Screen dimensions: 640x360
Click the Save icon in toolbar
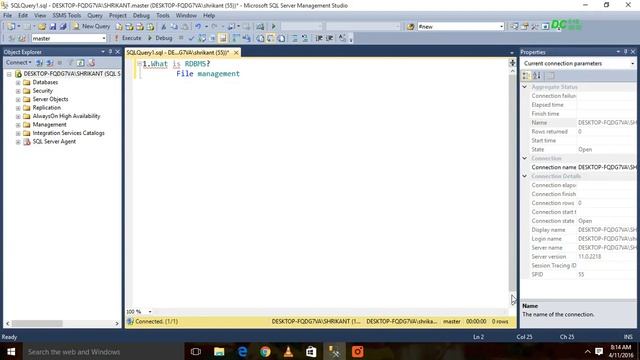click(53, 27)
